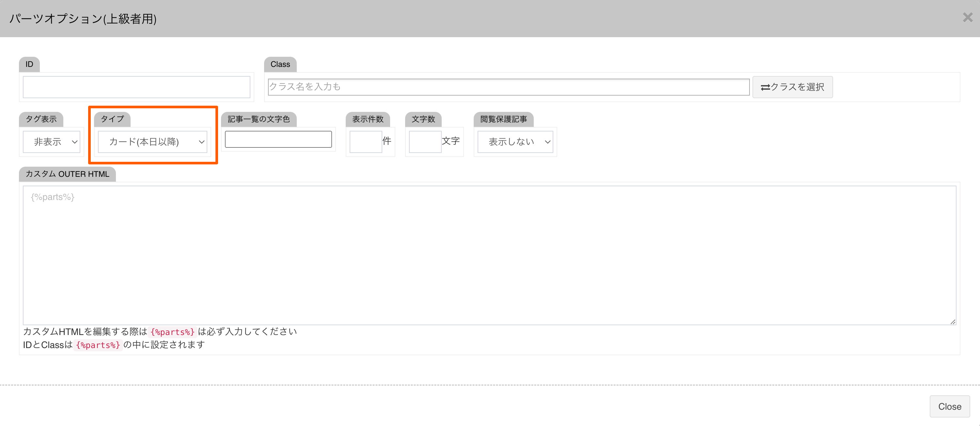Click {%parts%} code in the IDとClass hint line
The height and width of the screenshot is (426, 980).
pos(98,345)
